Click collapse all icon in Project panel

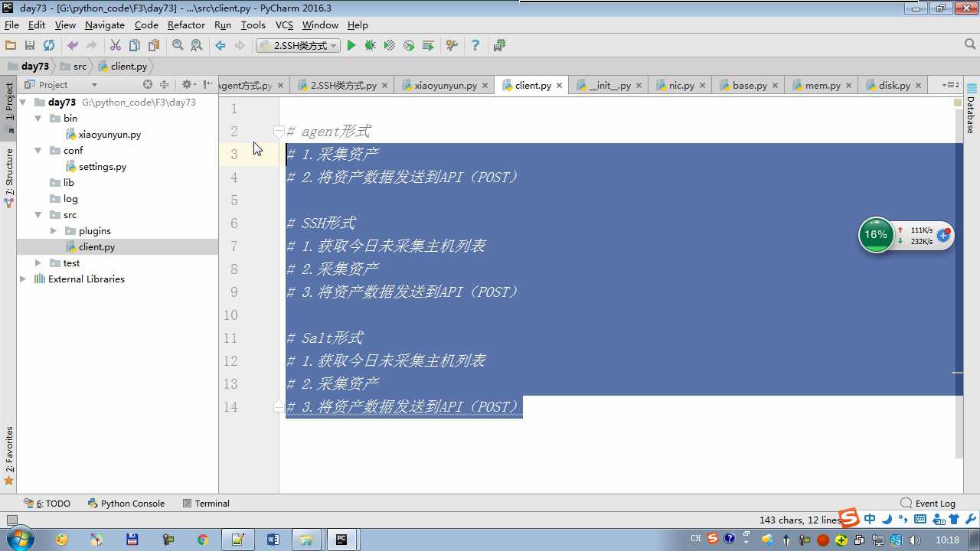tap(164, 85)
